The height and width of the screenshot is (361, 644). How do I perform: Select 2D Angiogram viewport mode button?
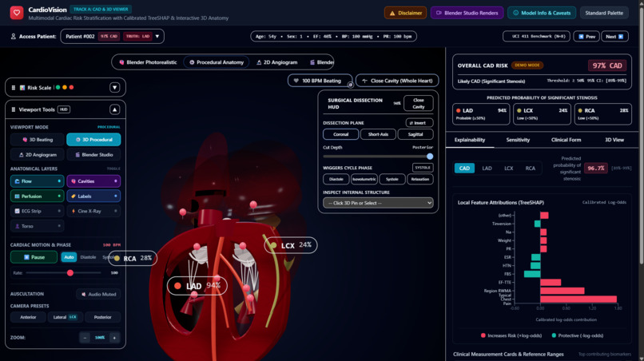[x=38, y=155]
